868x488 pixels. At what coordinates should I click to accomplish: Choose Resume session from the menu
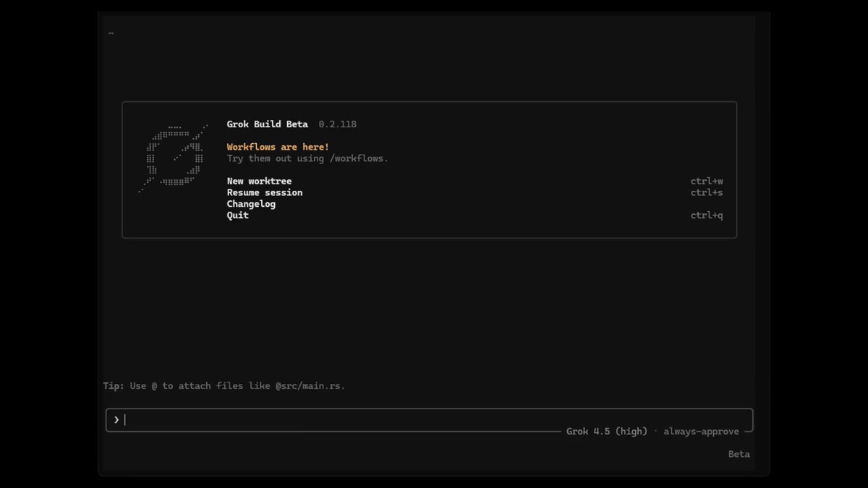pos(265,193)
